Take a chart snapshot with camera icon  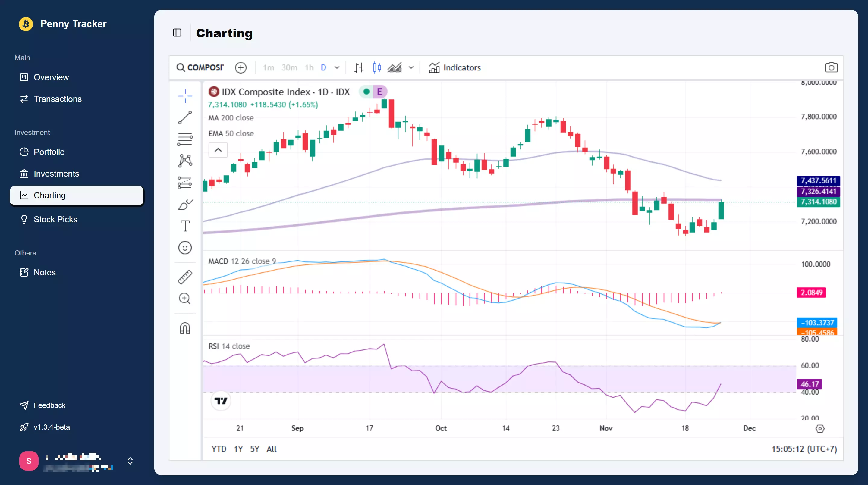click(x=831, y=67)
